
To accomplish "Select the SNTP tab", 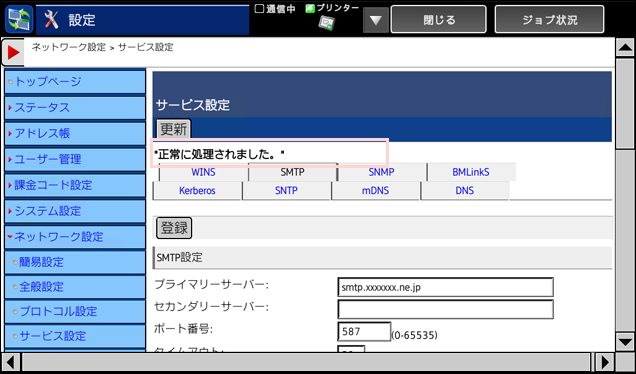I will point(286,191).
